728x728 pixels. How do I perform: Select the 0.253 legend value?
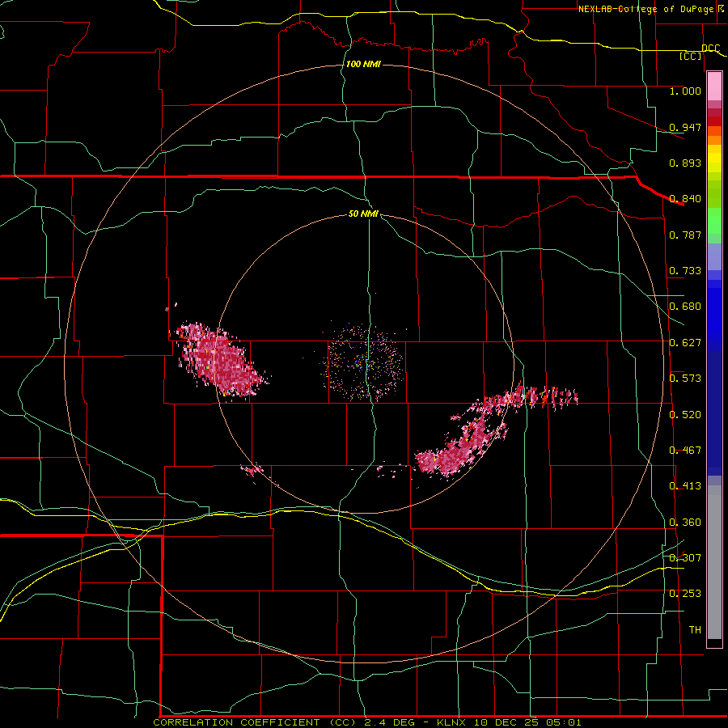click(685, 594)
